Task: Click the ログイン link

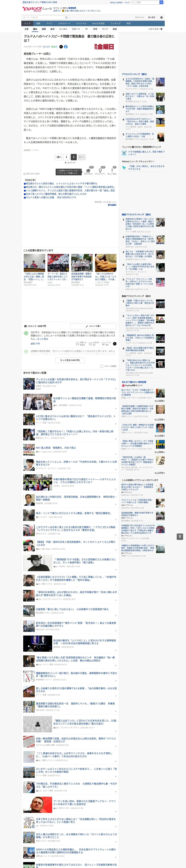Action: click(57, 11)
